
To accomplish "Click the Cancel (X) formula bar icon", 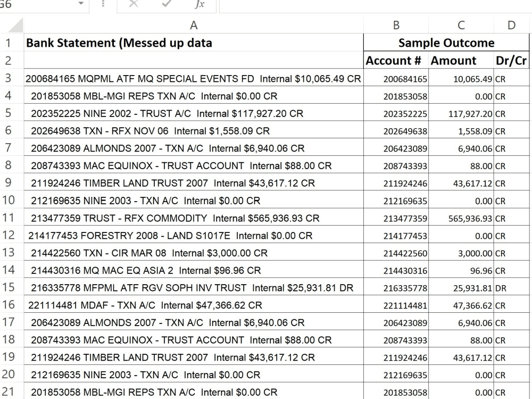I will click(x=134, y=3).
